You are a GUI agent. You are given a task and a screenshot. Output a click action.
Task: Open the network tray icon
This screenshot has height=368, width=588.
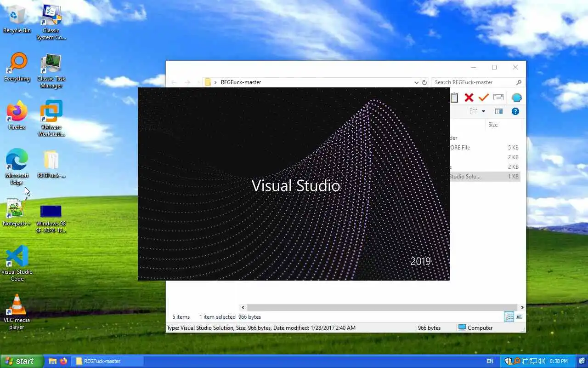(533, 362)
